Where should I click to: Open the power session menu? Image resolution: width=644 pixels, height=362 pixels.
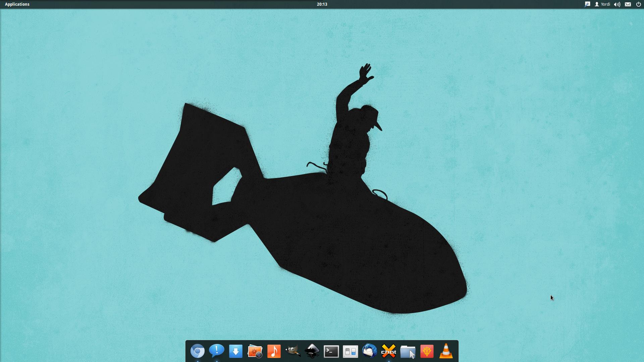(639, 4)
